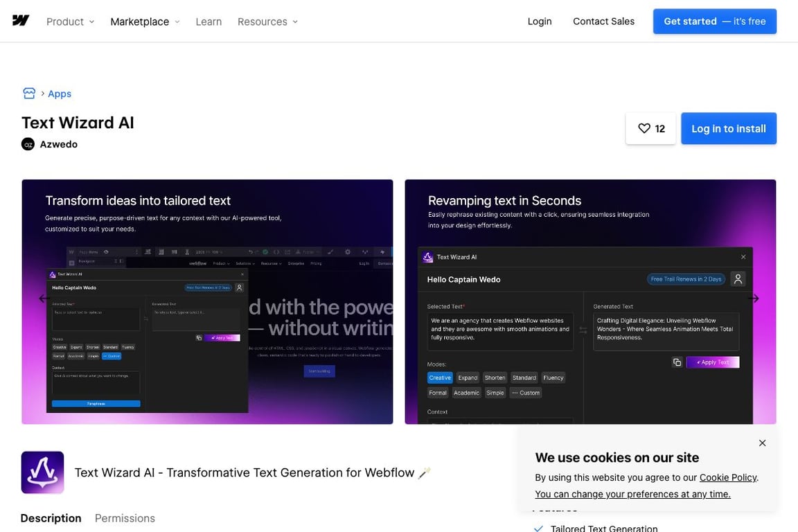
Task: Click the marketplace storefront breadcrumb icon
Action: [29, 93]
